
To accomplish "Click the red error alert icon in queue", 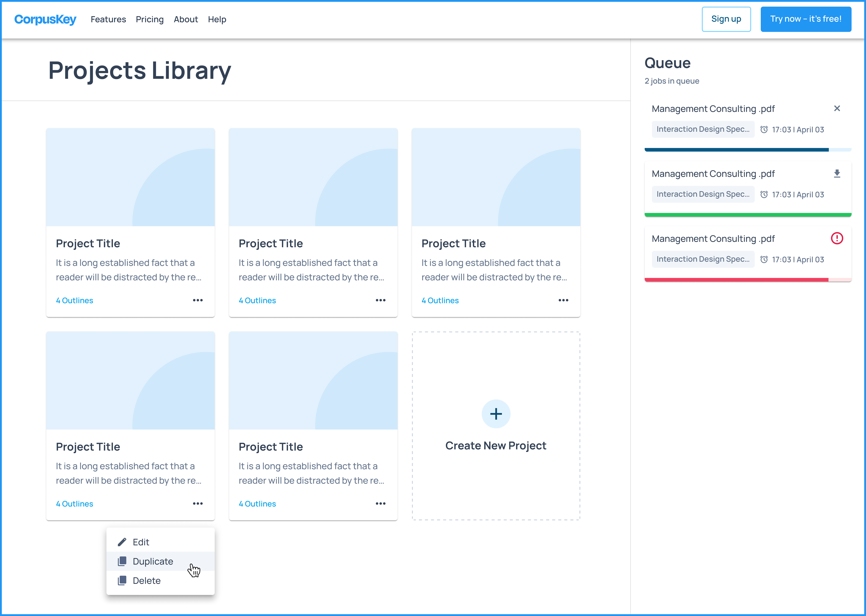I will [837, 238].
